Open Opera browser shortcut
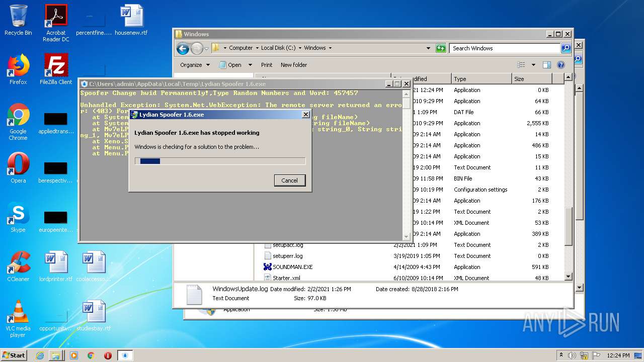Viewport: 644px width, 362px height. click(x=18, y=168)
